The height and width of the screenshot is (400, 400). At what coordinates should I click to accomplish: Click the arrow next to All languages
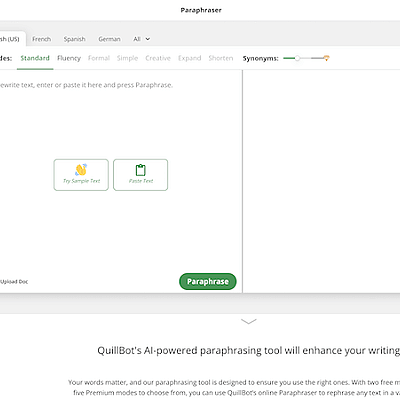[x=148, y=39]
